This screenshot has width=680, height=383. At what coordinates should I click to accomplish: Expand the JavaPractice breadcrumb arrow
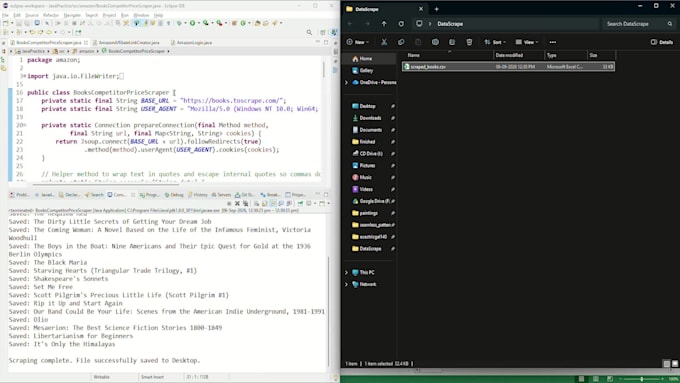click(48, 51)
